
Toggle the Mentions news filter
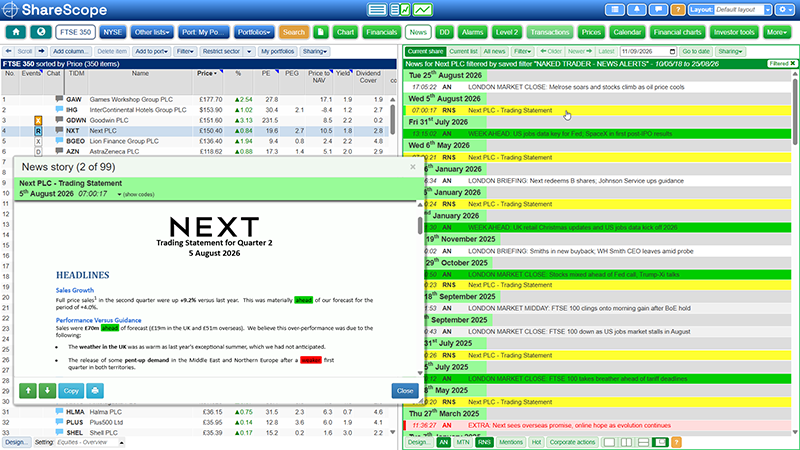point(511,442)
